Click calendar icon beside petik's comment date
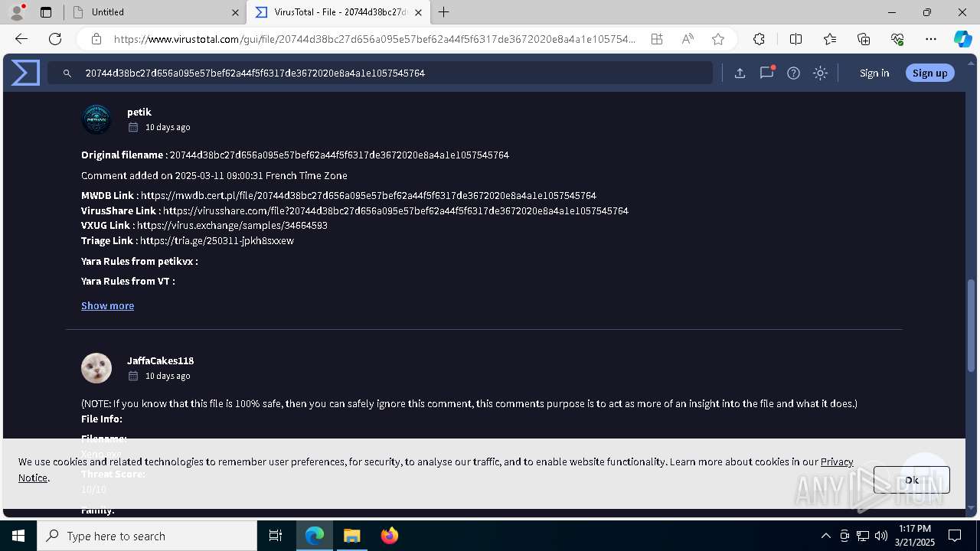Screen dimensions: 980x551 click(x=133, y=127)
